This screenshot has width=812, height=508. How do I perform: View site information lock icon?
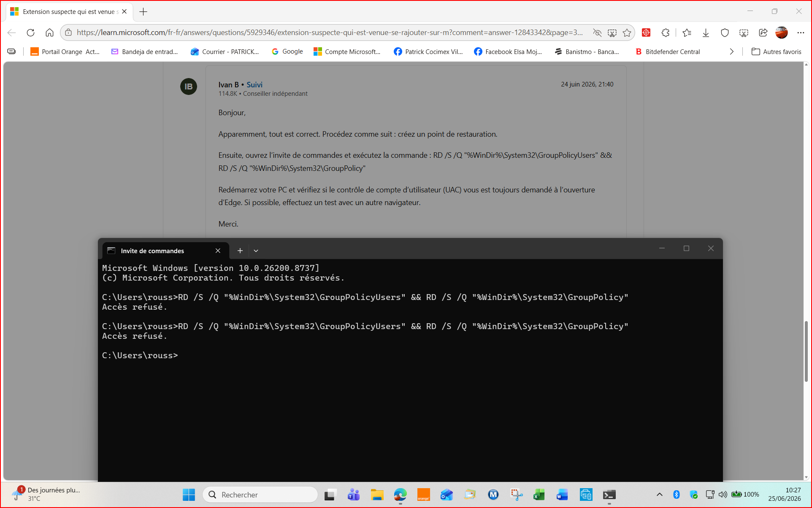coord(68,32)
